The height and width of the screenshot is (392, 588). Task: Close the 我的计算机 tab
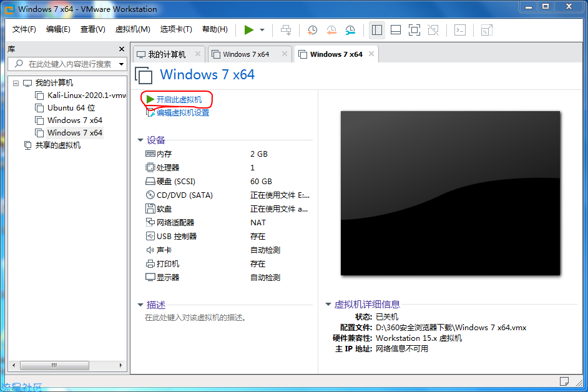coord(198,54)
